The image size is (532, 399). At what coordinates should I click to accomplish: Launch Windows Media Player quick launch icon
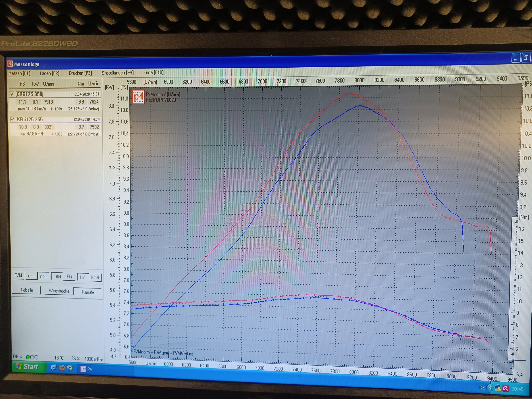click(70, 368)
